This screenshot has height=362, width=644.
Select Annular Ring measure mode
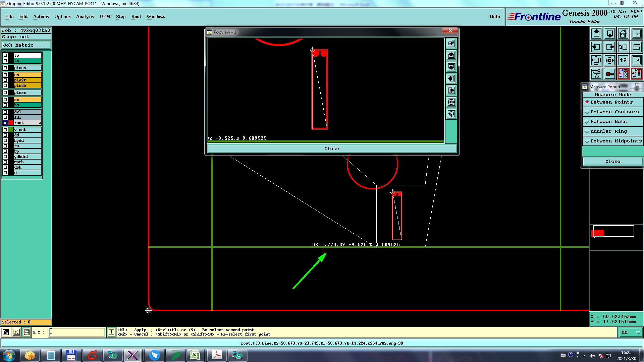pyautogui.click(x=608, y=131)
